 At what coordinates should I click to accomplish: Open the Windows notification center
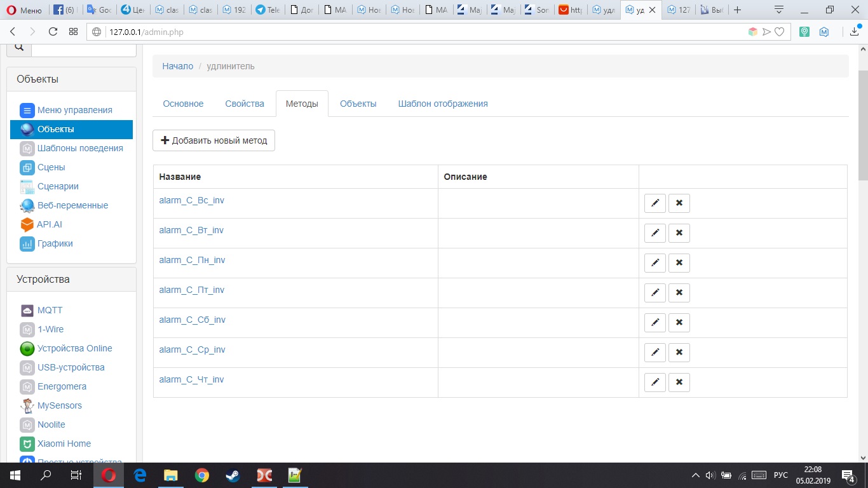[848, 475]
